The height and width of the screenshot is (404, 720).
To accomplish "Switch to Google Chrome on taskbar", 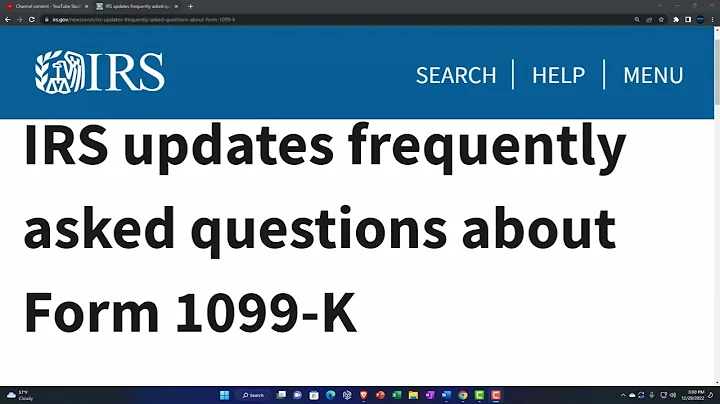I will pos(463,395).
